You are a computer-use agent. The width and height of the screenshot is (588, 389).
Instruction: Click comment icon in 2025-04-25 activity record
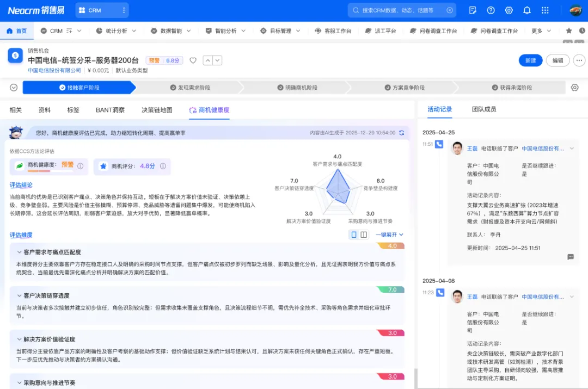[x=571, y=257]
